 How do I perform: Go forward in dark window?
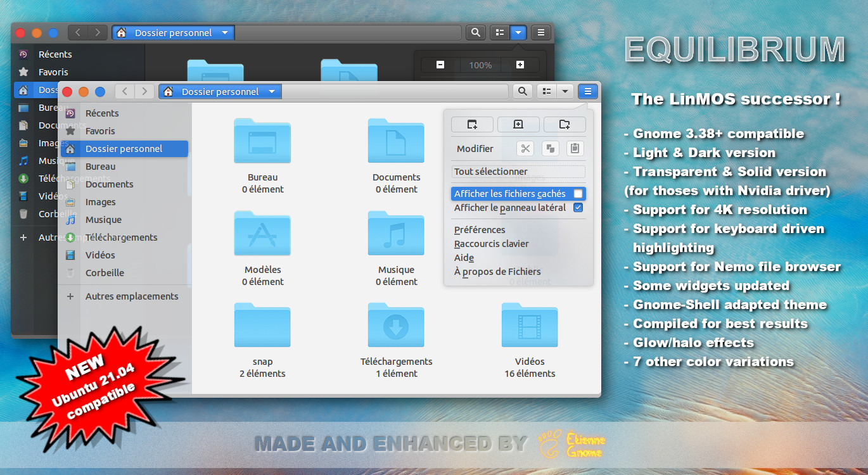98,33
